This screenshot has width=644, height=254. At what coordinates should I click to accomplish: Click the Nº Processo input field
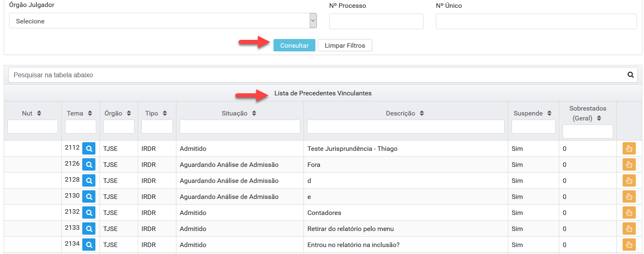click(376, 21)
